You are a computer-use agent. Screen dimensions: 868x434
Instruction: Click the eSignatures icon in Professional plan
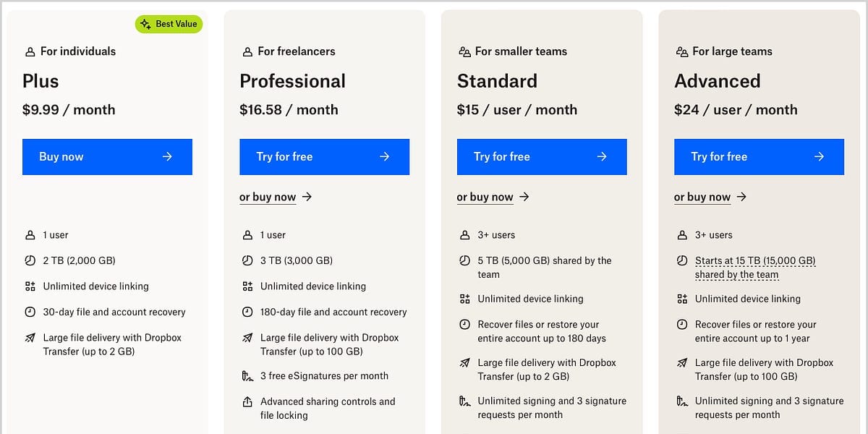(247, 376)
